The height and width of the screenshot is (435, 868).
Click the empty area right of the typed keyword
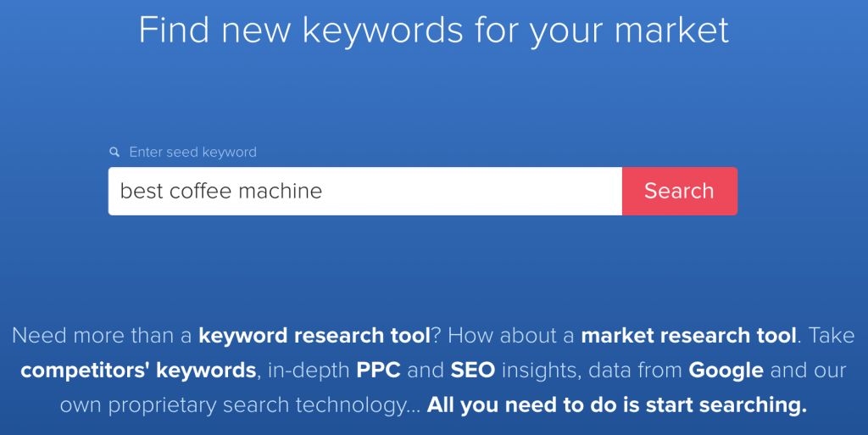(x=470, y=191)
